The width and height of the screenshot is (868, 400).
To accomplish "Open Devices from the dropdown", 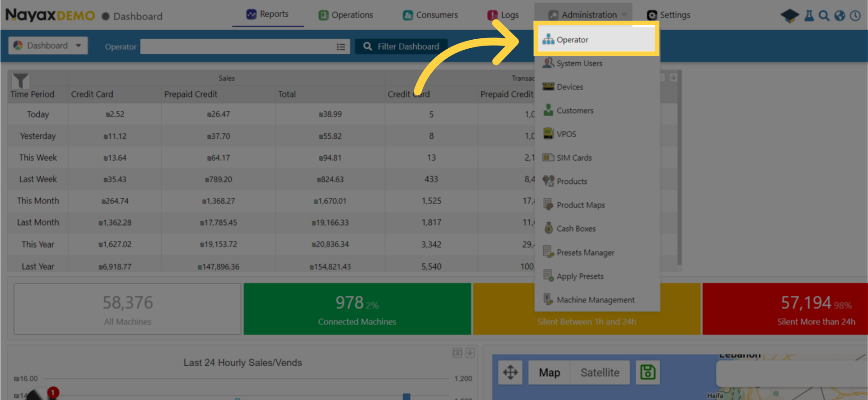I will pyautogui.click(x=596, y=87).
